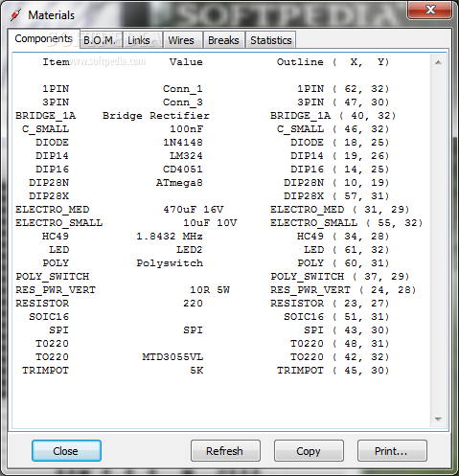Click the Close button
Image resolution: width=459 pixels, height=476 pixels.
pyautogui.click(x=66, y=451)
